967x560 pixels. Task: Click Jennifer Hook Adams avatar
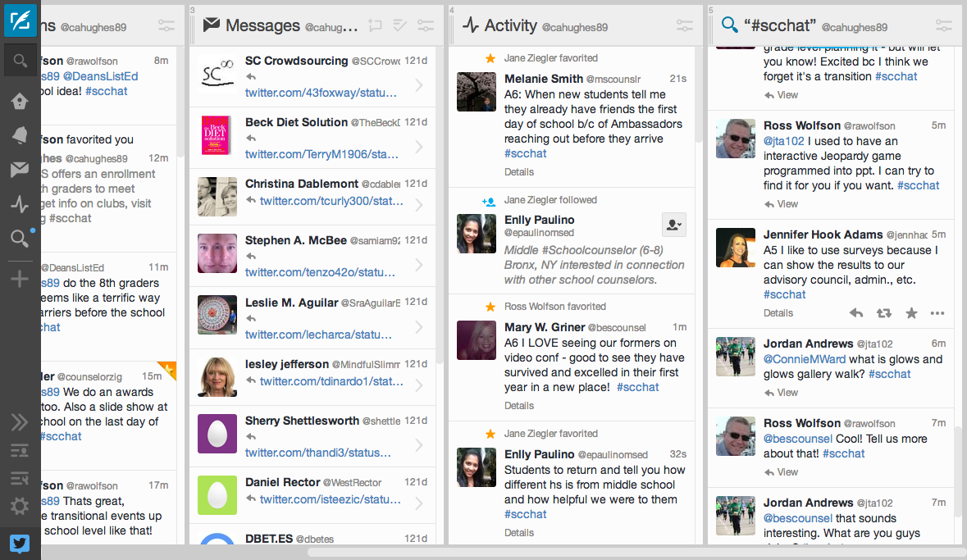point(735,248)
